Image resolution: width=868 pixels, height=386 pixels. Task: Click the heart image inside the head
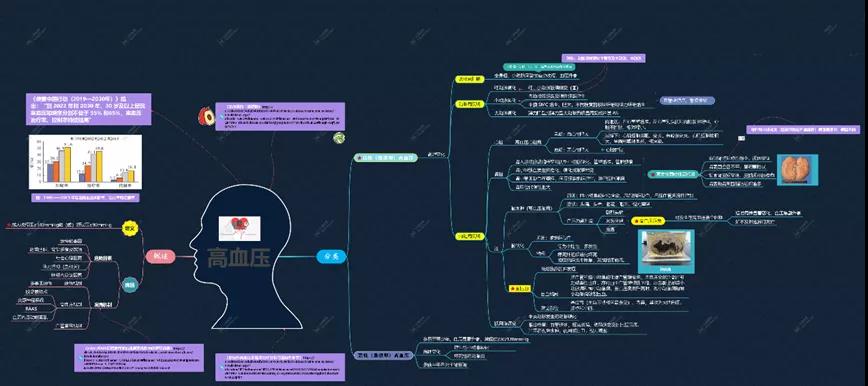(x=239, y=228)
